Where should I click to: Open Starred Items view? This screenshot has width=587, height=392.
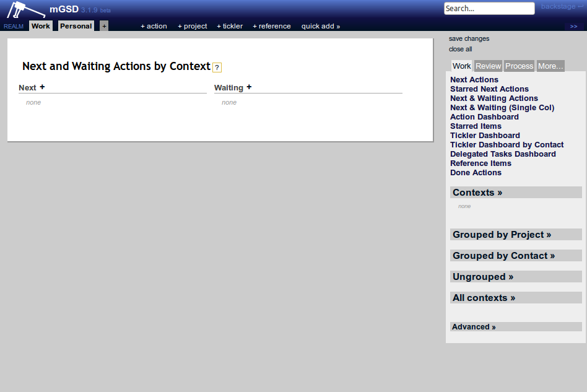click(476, 126)
